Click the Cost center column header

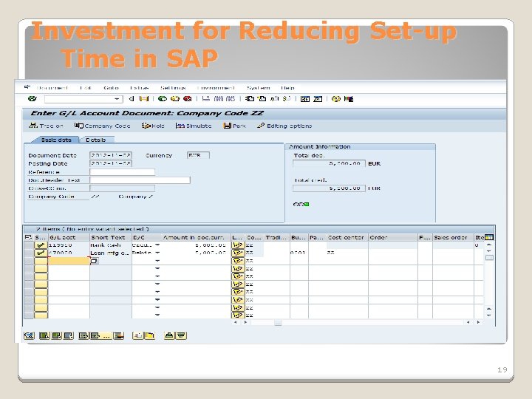(x=347, y=237)
